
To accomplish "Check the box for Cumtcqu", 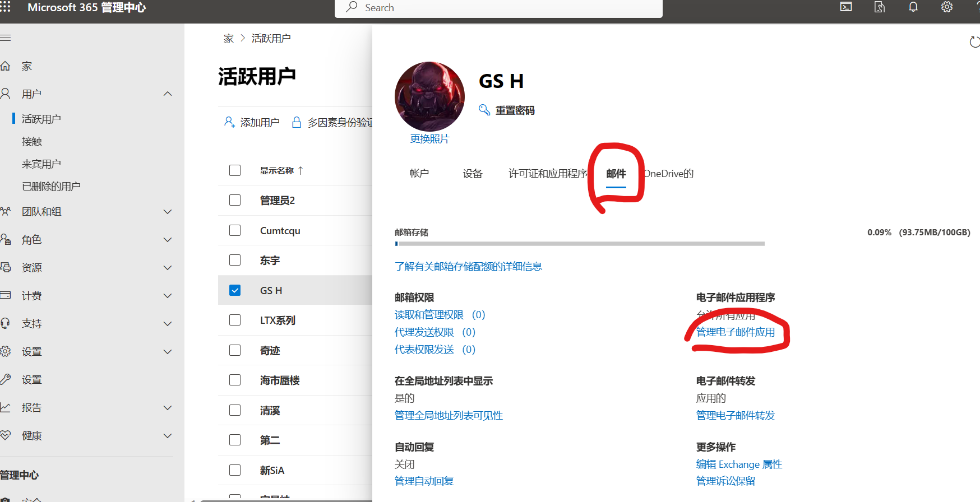I will 235,230.
